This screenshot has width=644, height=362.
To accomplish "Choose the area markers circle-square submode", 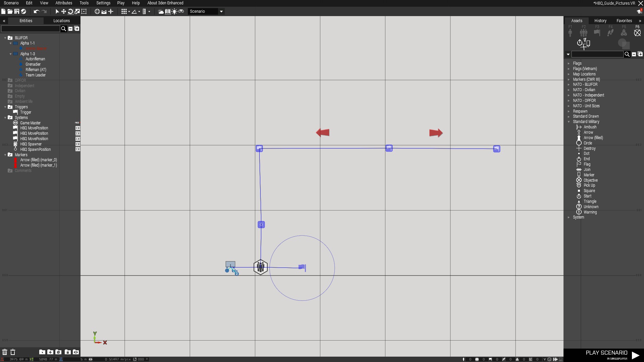I will [x=624, y=44].
